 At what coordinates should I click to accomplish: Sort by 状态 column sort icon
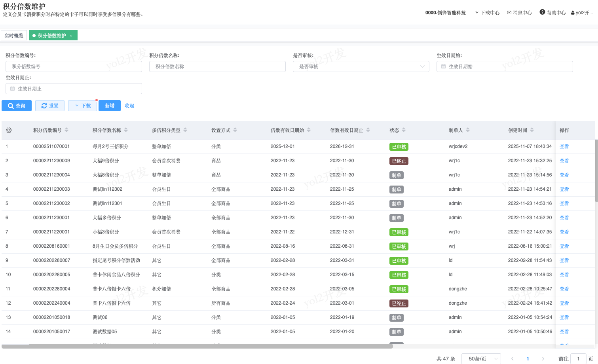[404, 130]
